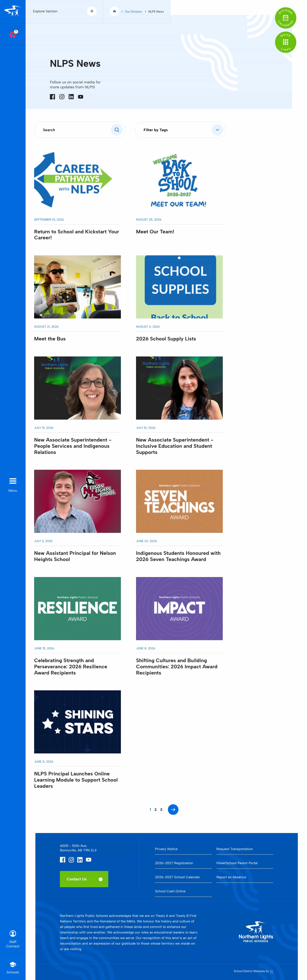The width and height of the screenshot is (307, 980).
Task: Read Indigenous Students Honoured Seven Teachings article
Action: [x=178, y=556]
